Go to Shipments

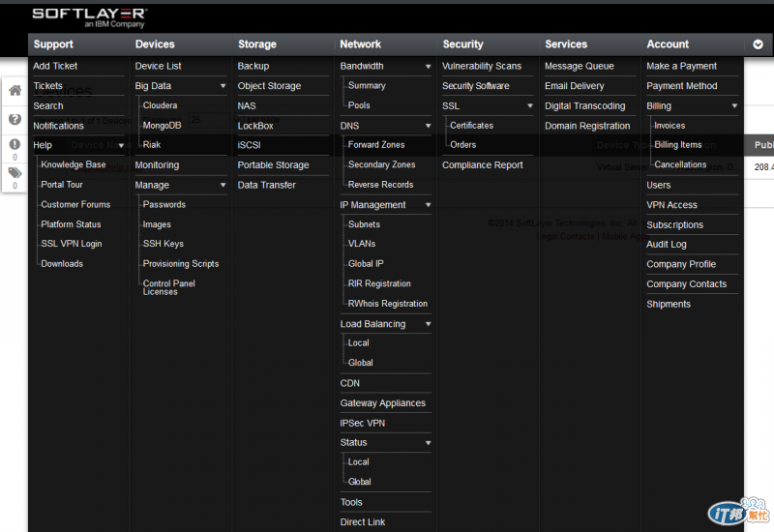(669, 304)
